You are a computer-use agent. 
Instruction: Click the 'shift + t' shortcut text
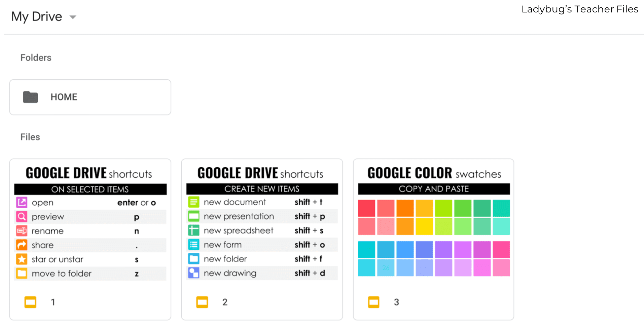click(x=309, y=202)
